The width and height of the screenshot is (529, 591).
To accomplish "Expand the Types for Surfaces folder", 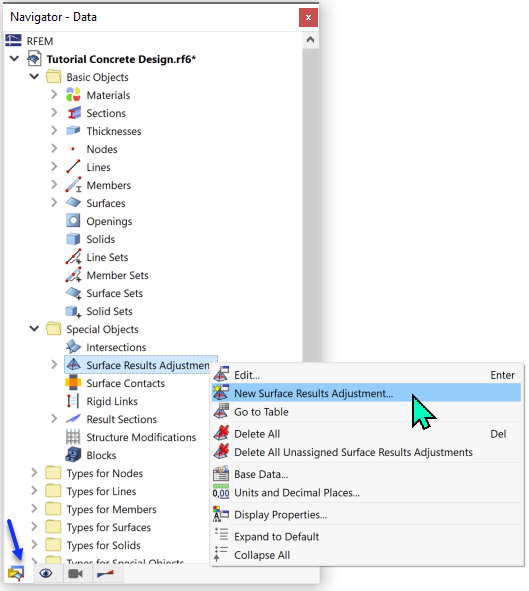I will [x=34, y=527].
